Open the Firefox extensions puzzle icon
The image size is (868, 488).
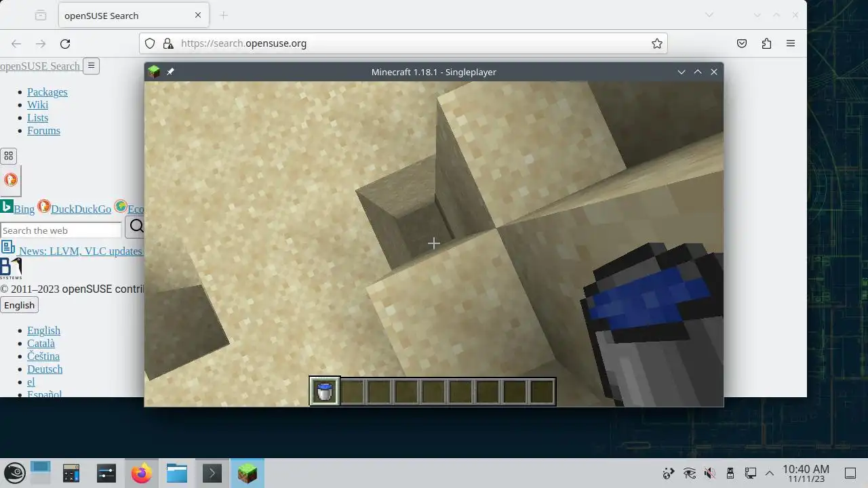(766, 43)
